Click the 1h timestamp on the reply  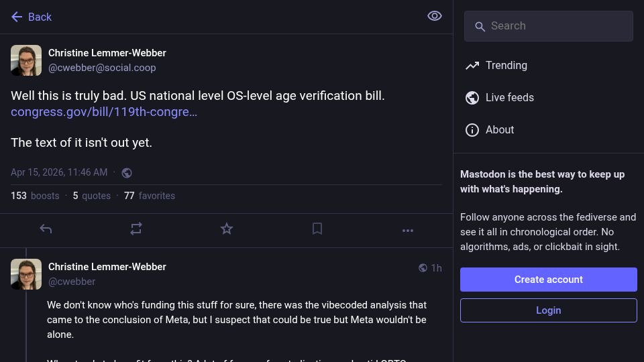(x=436, y=268)
